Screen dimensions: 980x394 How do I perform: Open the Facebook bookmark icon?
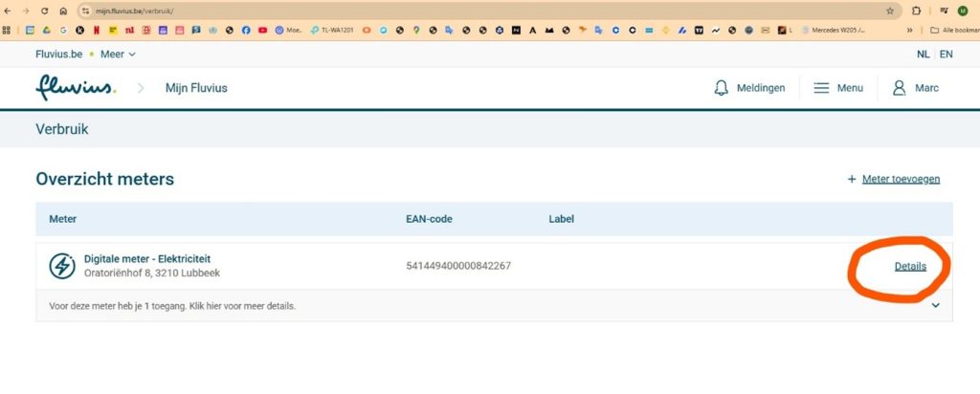(x=246, y=31)
